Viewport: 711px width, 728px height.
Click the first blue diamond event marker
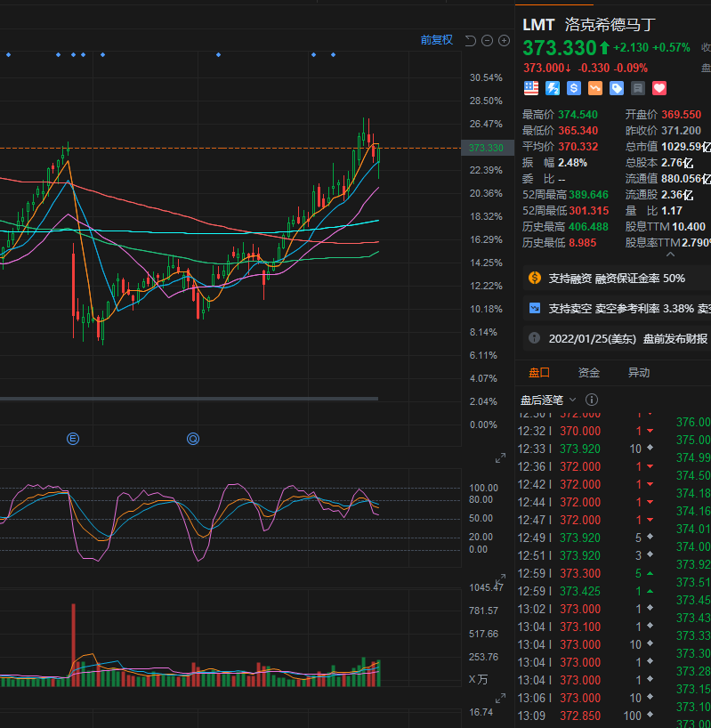tap(8, 55)
